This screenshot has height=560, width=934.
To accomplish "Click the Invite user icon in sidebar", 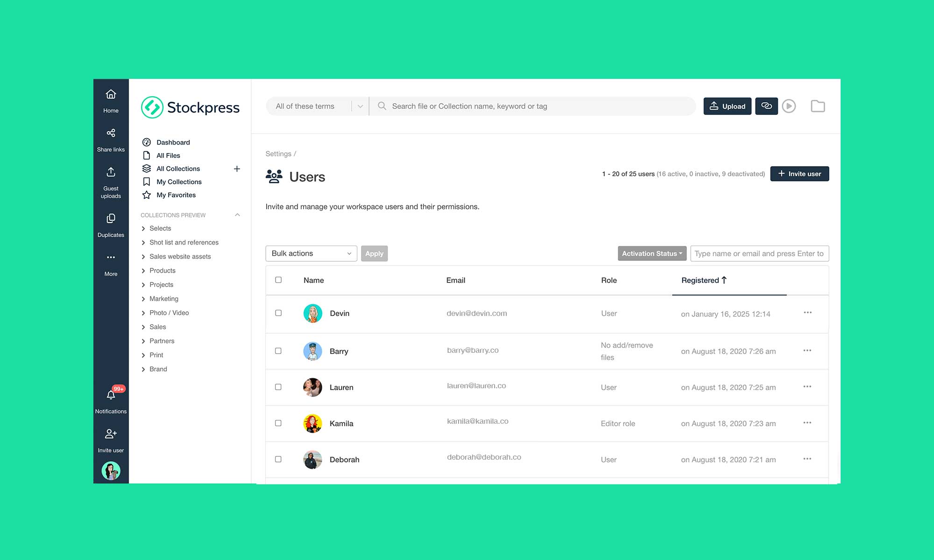I will (111, 434).
